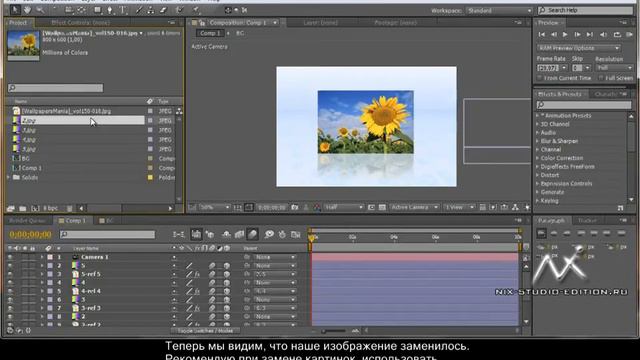Open the Workspace Standard dropdown
Screen dimensions: 640x360
click(499, 11)
